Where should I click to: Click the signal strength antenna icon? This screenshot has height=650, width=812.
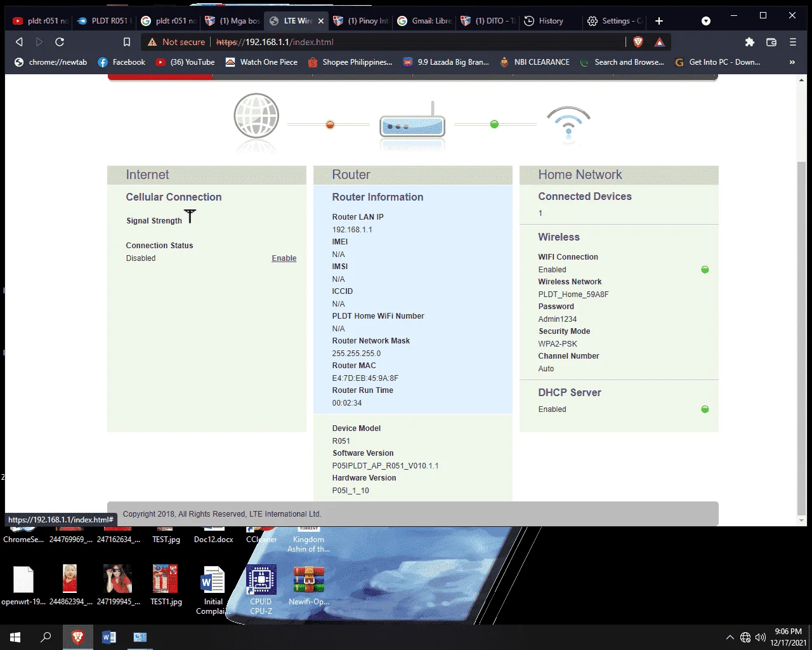coord(190,216)
